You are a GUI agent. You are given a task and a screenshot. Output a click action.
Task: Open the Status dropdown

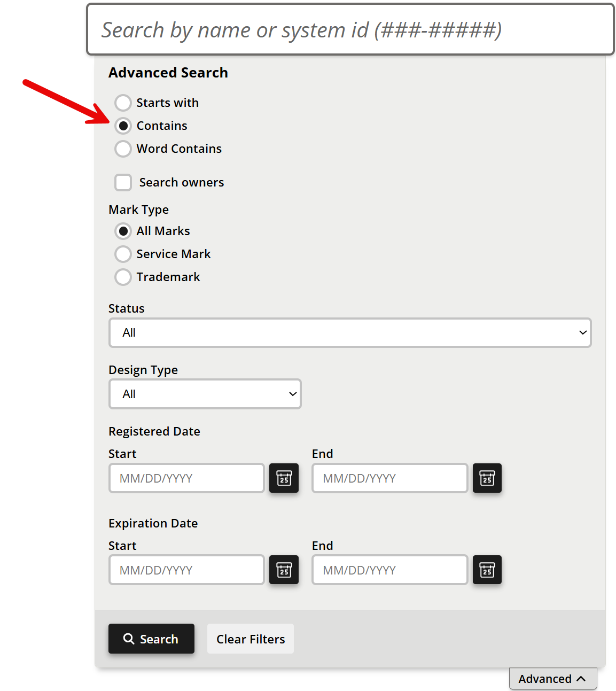click(x=350, y=332)
